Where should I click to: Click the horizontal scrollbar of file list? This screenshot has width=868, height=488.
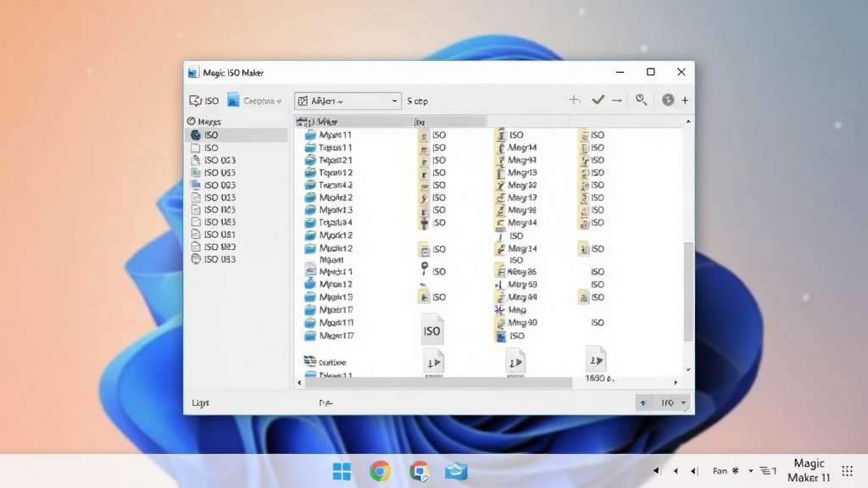[438, 382]
